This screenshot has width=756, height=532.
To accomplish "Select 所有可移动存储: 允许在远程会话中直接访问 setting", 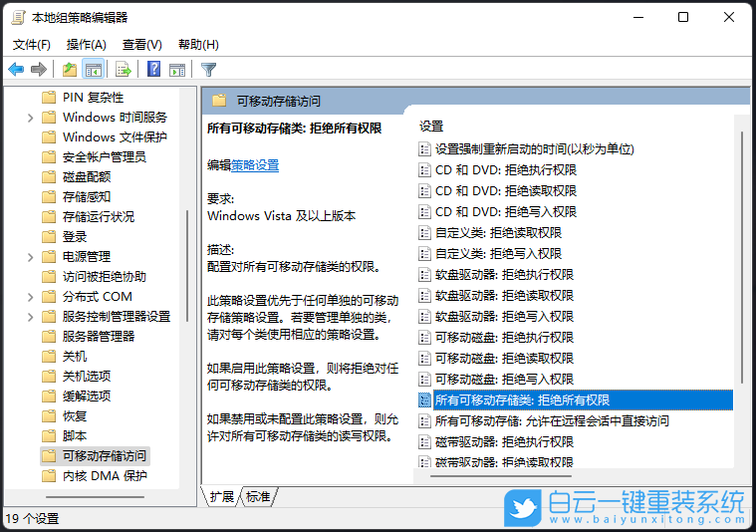I will point(552,421).
